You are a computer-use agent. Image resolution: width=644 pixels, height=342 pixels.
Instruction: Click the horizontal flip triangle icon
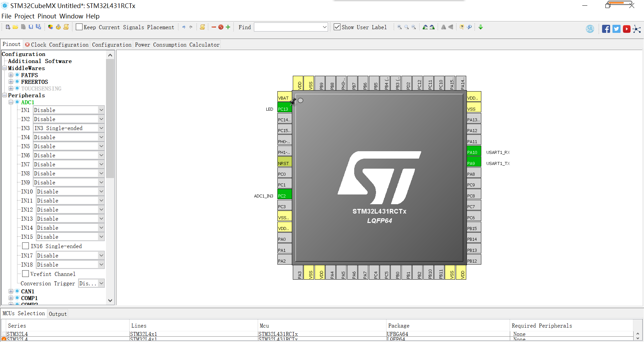[451, 27]
